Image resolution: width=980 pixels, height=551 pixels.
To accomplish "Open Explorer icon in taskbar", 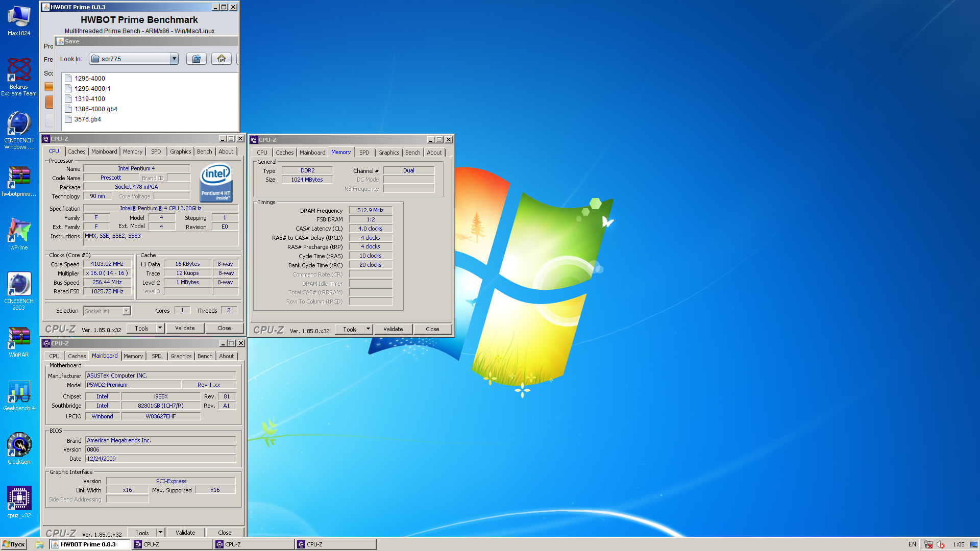I will [x=39, y=544].
